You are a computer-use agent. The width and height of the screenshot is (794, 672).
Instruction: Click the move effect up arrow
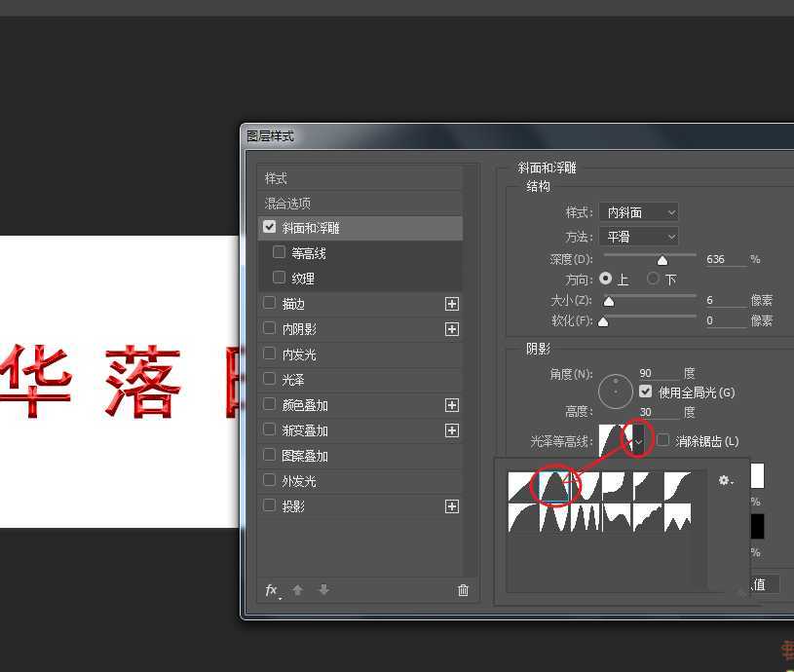tap(298, 590)
